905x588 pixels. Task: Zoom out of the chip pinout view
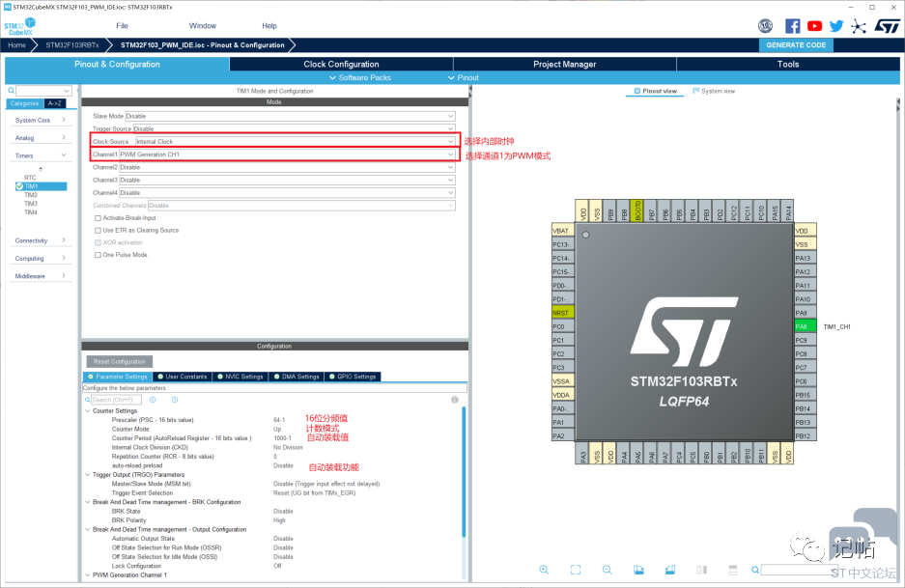(607, 570)
